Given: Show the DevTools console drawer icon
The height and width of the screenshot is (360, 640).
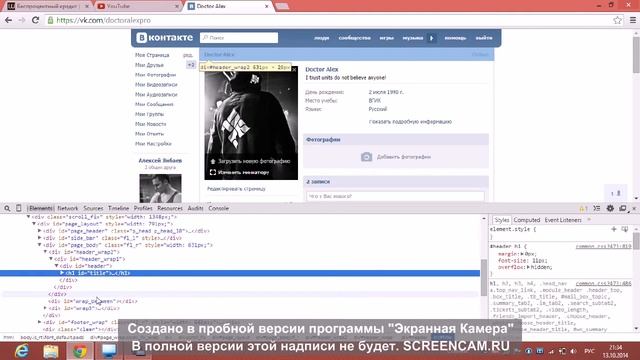Looking at the screenshot, I should point(597,208).
